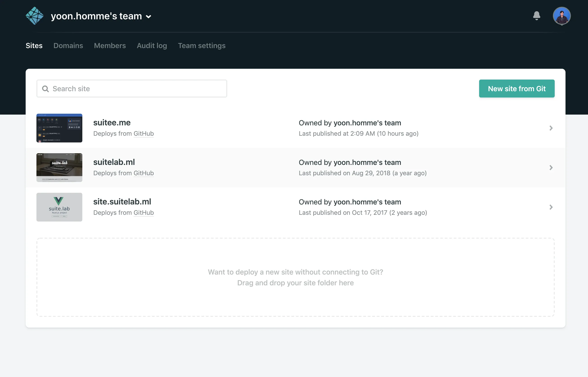Viewport: 588px width, 377px height.
Task: Go to the Audit log tab
Action: click(152, 46)
